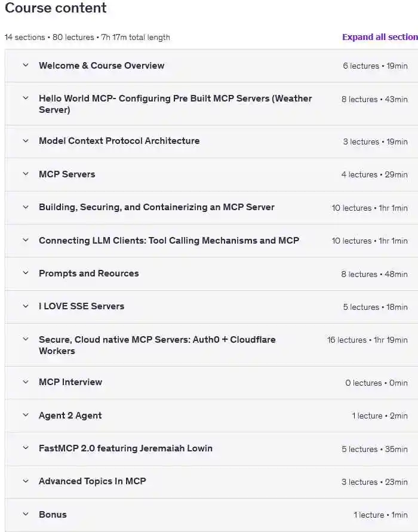Open Secure, Cloud native MCP Servers title
The image size is (418, 532).
coord(157,345)
